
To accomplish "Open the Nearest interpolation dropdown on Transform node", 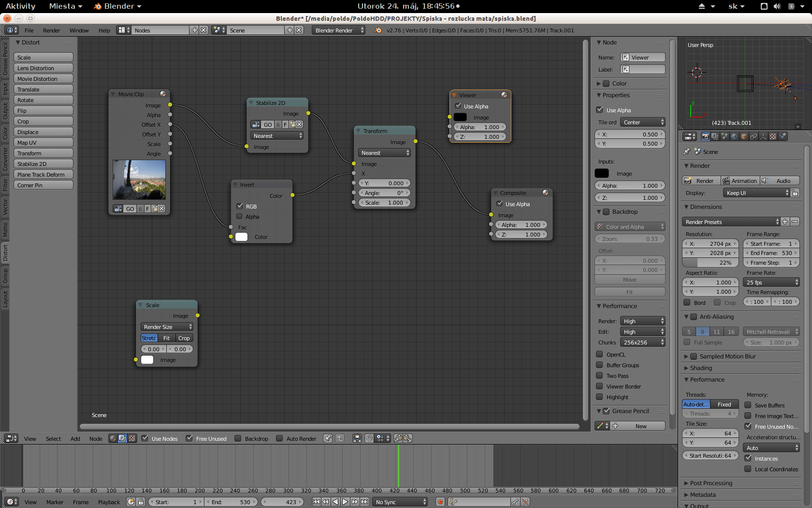I will [x=384, y=152].
